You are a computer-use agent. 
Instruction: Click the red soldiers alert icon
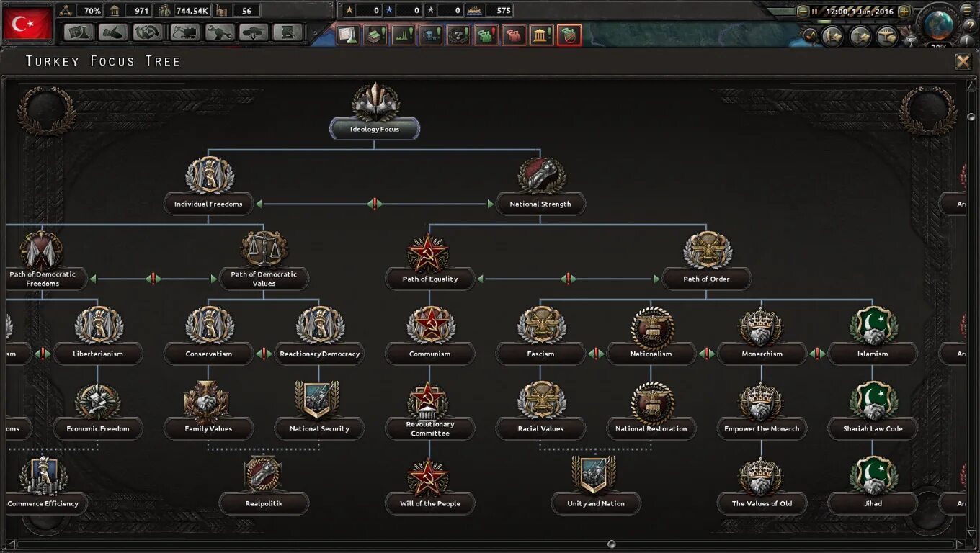coord(514,35)
